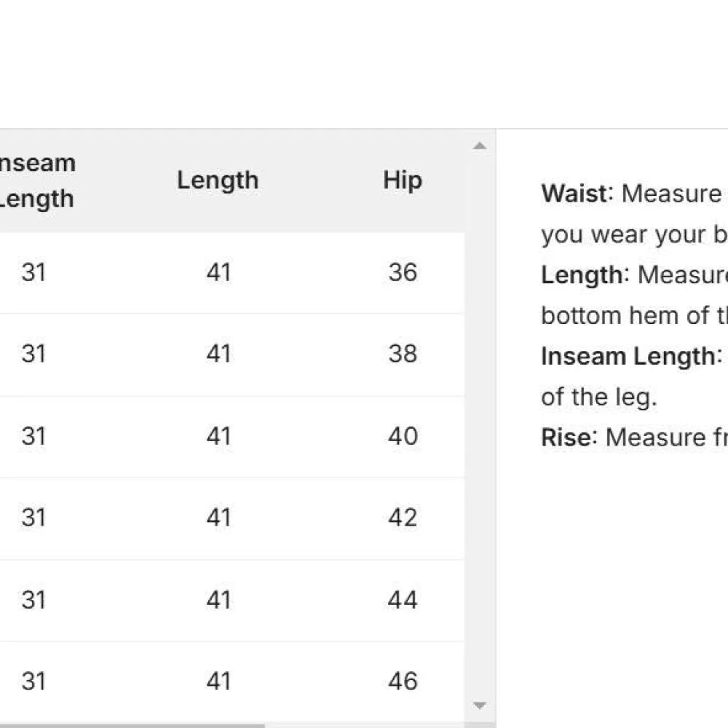Click the scroll down arrow of the table
Screen dimensions: 728x728
(479, 705)
